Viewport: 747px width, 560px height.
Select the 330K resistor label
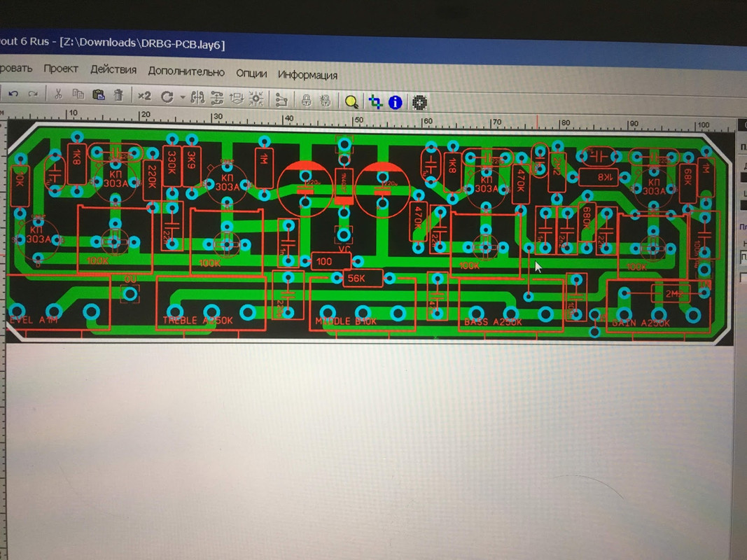(x=172, y=163)
